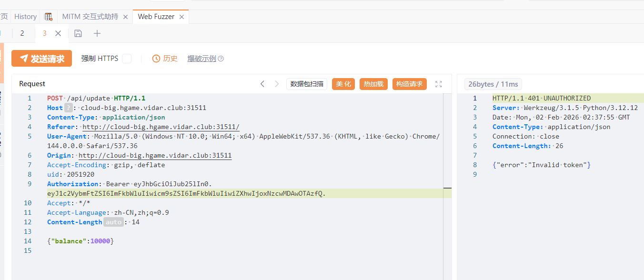Enable the 强制 HTTPS checkbox
The width and height of the screenshot is (644, 280).
pyautogui.click(x=127, y=59)
